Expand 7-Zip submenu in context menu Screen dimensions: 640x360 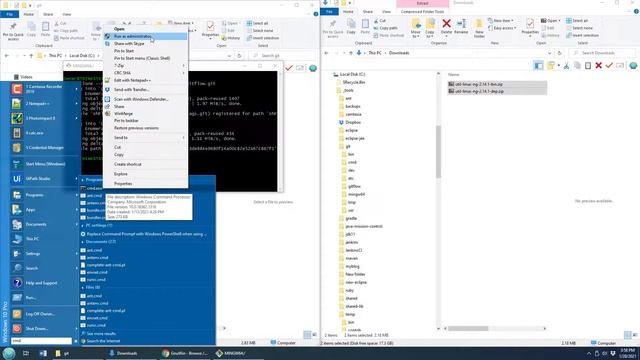click(145, 66)
